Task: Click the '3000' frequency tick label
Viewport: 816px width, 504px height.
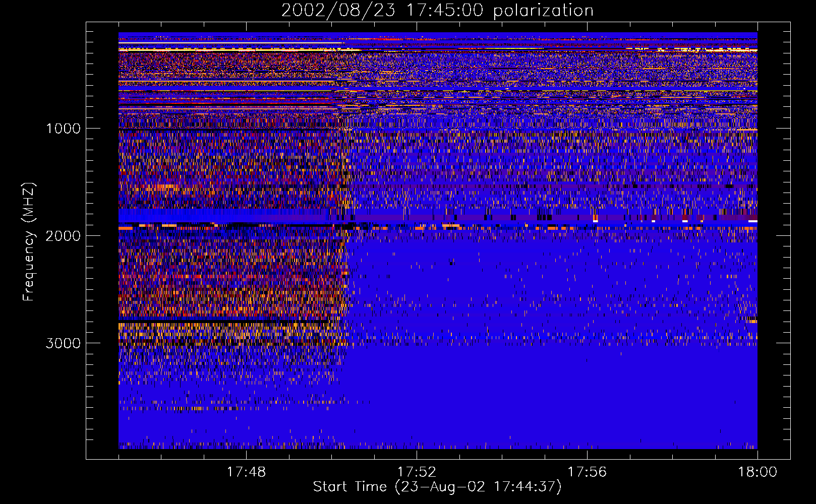Action: point(63,343)
